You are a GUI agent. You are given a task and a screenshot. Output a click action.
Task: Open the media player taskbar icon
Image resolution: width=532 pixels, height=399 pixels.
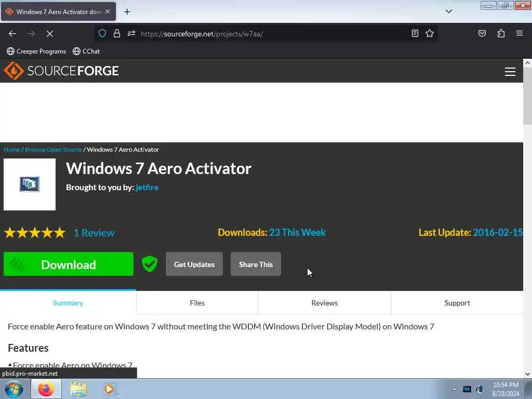pyautogui.click(x=109, y=389)
